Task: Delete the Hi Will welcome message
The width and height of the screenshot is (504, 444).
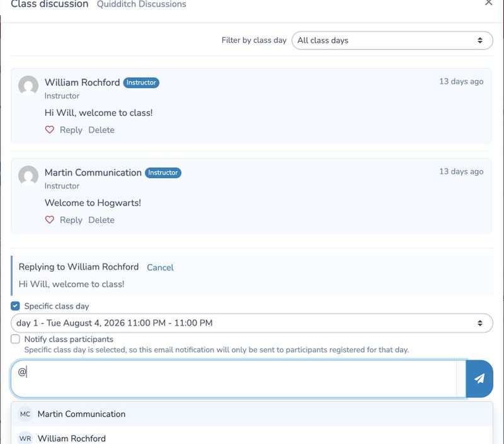Action: tap(101, 130)
